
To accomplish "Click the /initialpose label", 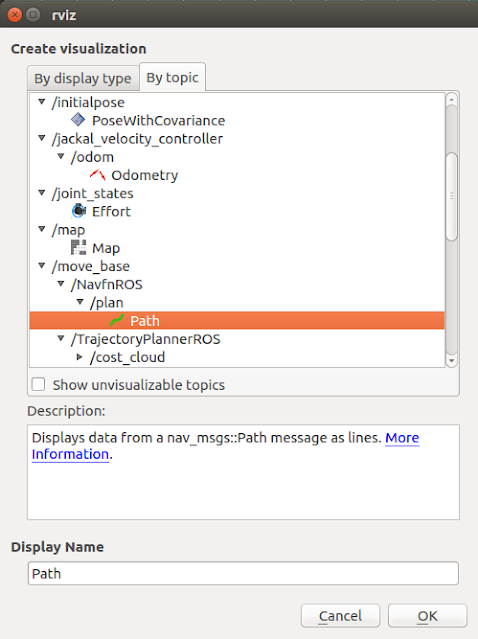I will pyautogui.click(x=88, y=102).
